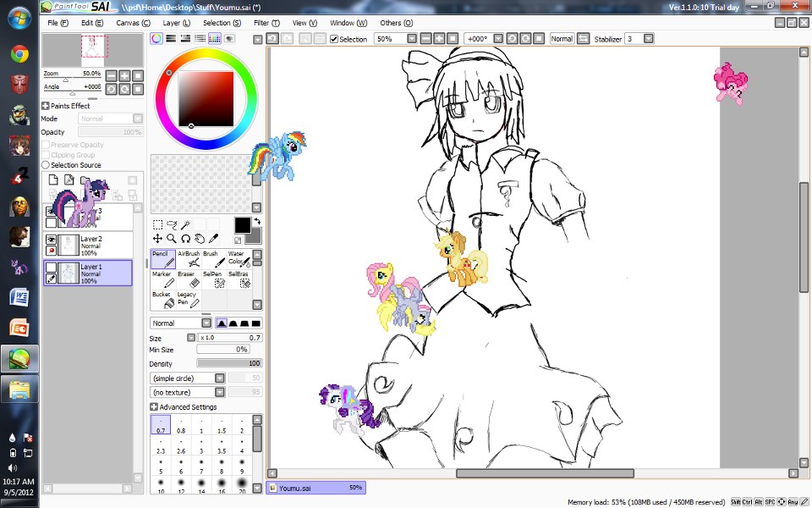The height and width of the screenshot is (508, 812).
Task: Create a new layer
Action: pos(52,179)
